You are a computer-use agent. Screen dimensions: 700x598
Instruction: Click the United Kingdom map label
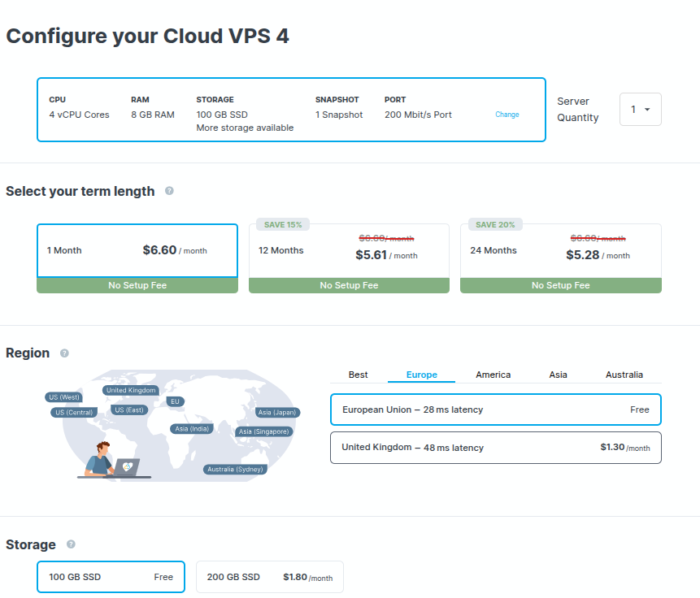131,390
